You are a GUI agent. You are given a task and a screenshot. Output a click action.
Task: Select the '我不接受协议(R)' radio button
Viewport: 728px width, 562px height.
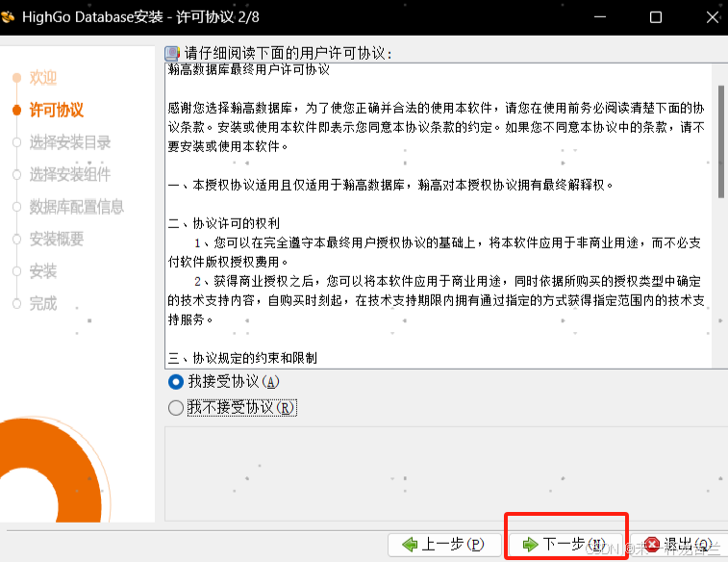[176, 408]
